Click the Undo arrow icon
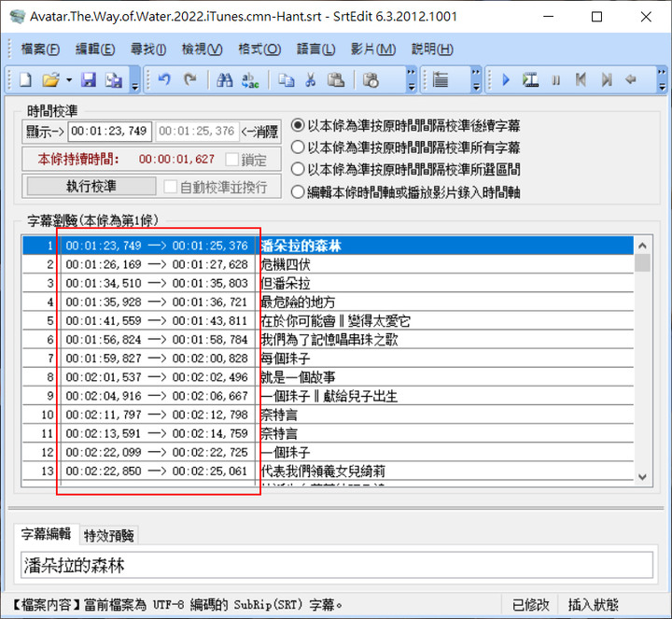This screenshot has width=672, height=619. coord(164,79)
